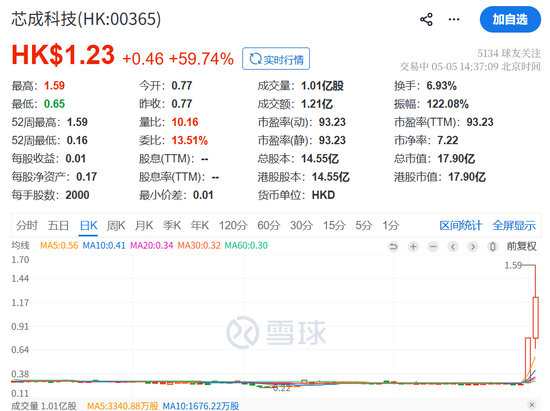The image size is (550, 411).
Task: Refresh with the 实时行情 button
Action: click(x=276, y=59)
